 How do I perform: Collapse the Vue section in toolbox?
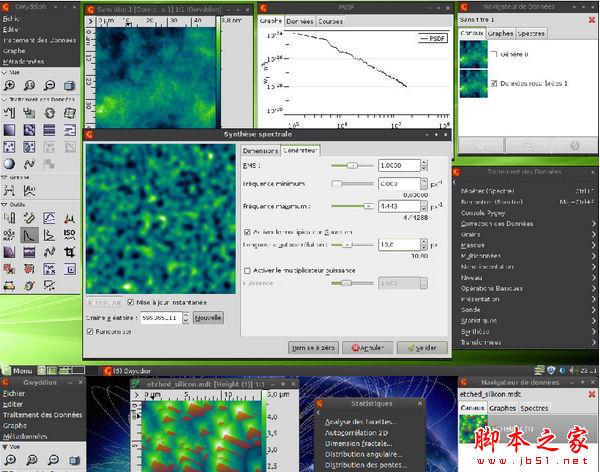(x=6, y=72)
